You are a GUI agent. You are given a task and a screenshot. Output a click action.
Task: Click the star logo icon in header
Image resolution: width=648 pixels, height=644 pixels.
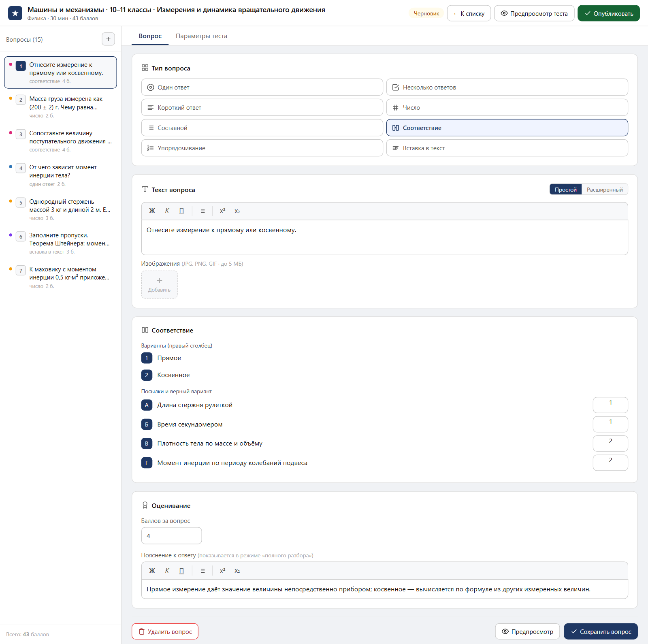point(15,13)
